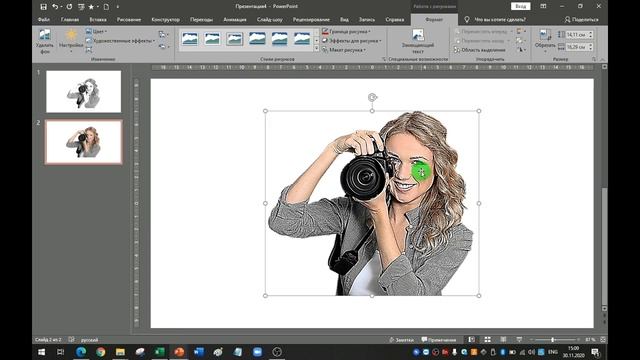Open Task View on the taskbar
Viewport: 640px width, 360px height.
pyautogui.click(x=60, y=352)
